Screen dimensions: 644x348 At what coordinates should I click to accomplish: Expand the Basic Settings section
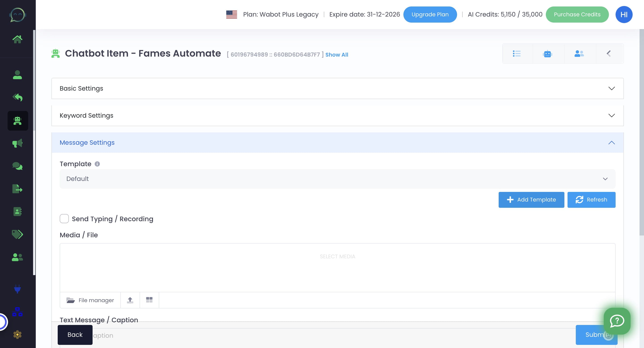337,89
